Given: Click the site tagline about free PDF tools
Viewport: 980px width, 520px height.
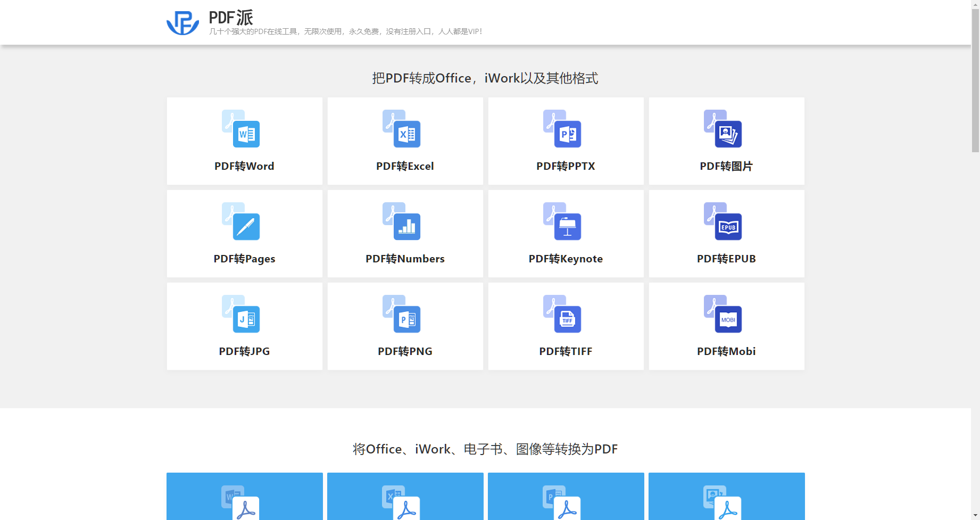Looking at the screenshot, I should [x=346, y=31].
